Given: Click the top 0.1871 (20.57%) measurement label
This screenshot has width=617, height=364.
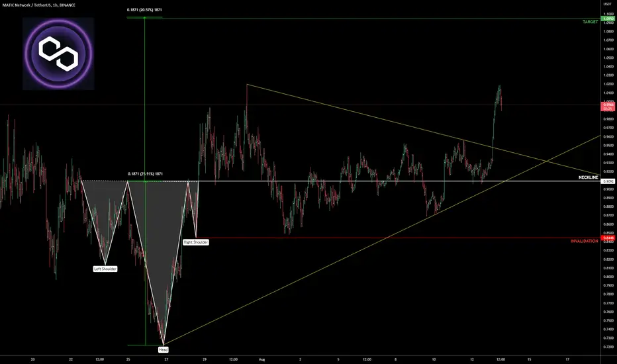Looking at the screenshot, I should (144, 10).
